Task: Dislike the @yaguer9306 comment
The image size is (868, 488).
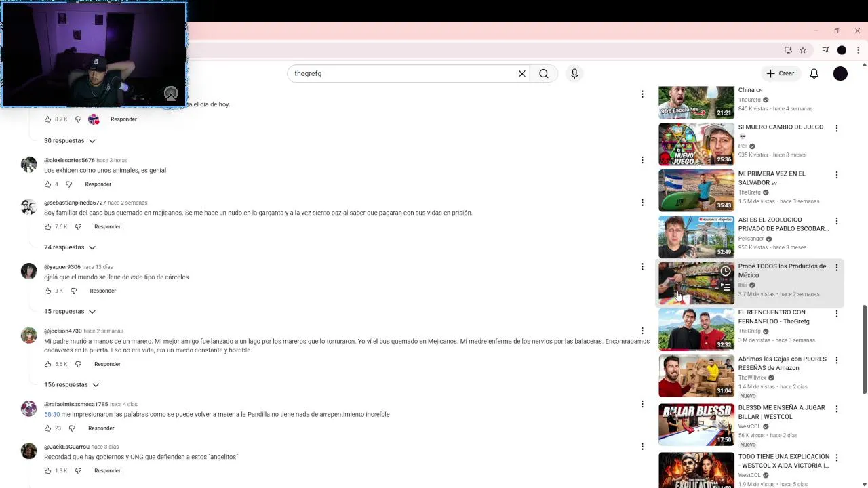Action: click(74, 291)
